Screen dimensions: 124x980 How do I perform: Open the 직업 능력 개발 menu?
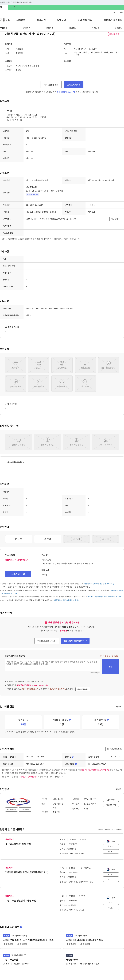(85, 20)
